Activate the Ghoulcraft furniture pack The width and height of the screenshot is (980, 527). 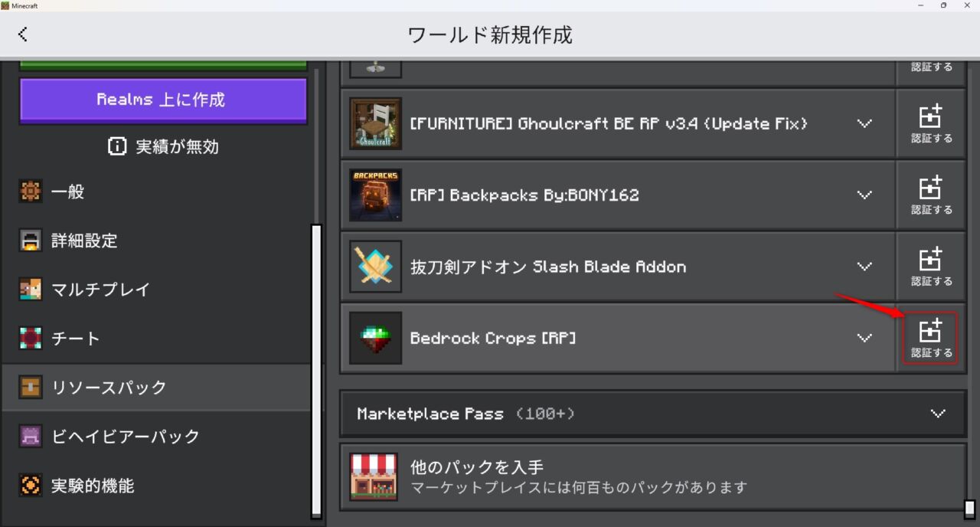click(x=931, y=123)
